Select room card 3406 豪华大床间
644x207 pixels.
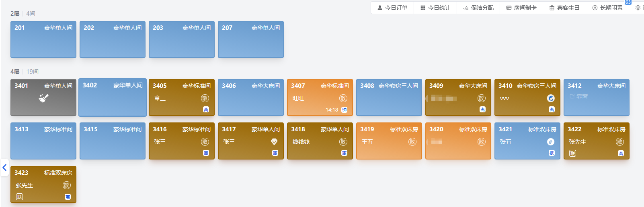(x=251, y=97)
